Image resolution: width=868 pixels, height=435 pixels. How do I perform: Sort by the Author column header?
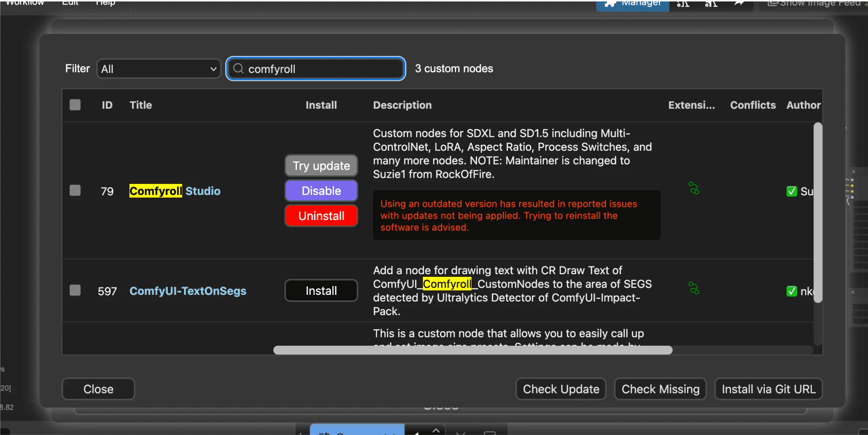coord(803,105)
